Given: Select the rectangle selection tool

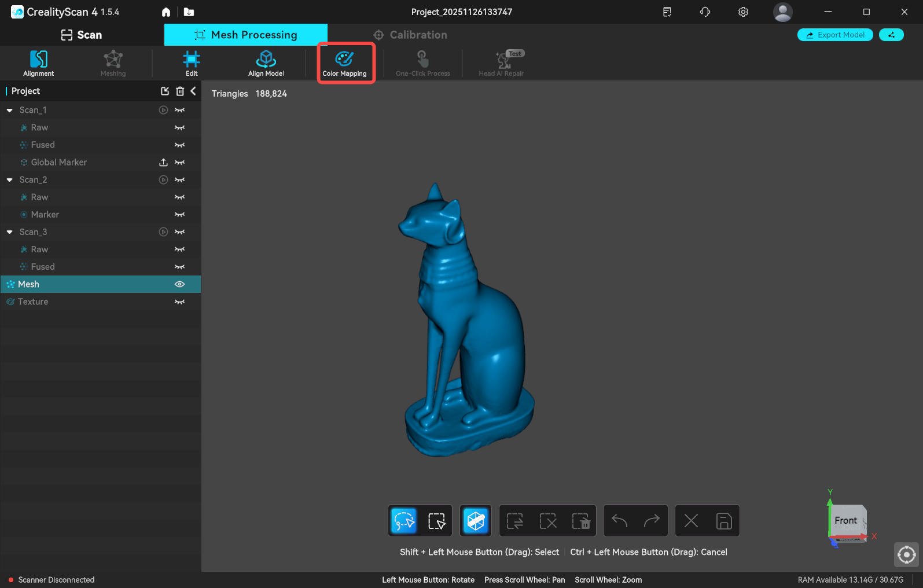Looking at the screenshot, I should click(x=436, y=521).
